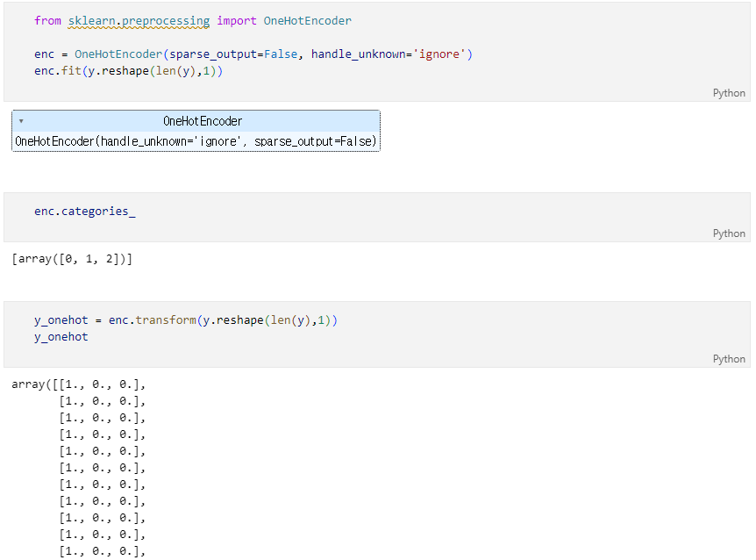Image resolution: width=756 pixels, height=560 pixels.
Task: Click the Python language label of the enc.categories_ cell
Action: (x=729, y=233)
